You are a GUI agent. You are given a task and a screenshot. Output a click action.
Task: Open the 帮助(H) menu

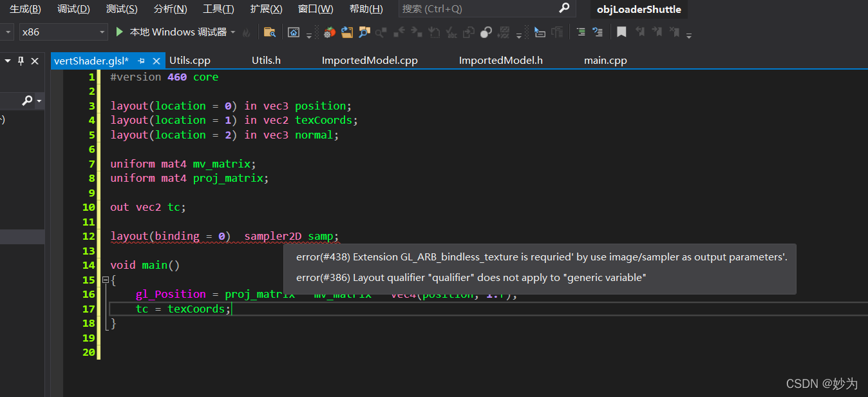[366, 9]
